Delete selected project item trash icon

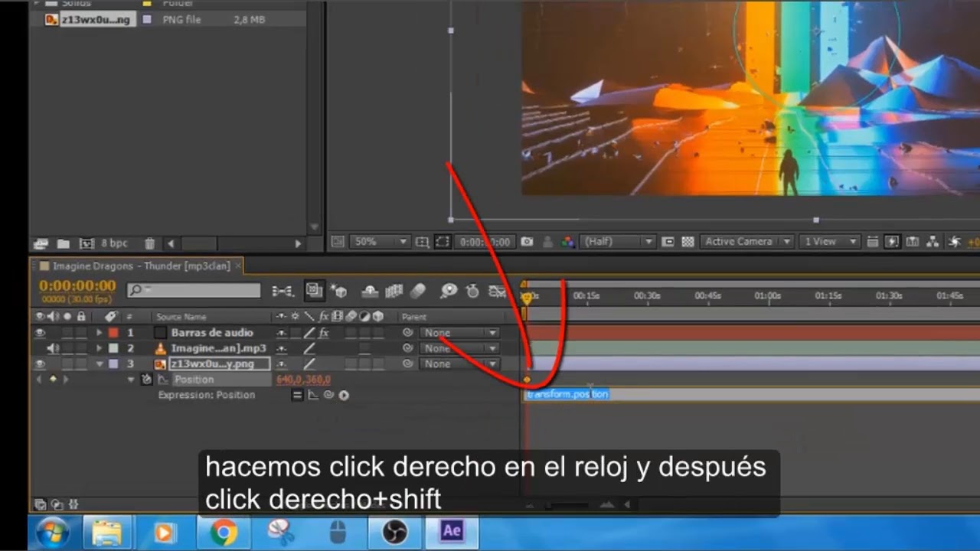(150, 243)
